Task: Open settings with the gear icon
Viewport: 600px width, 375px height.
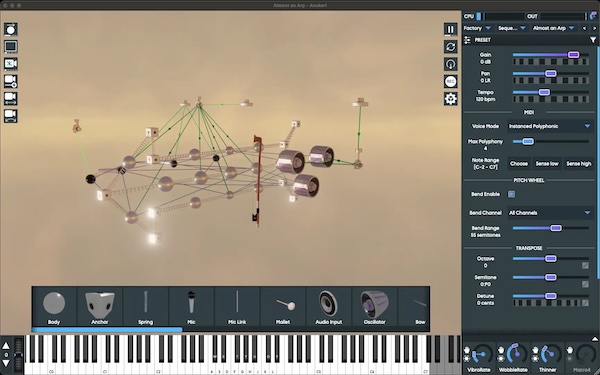Action: pos(451,99)
